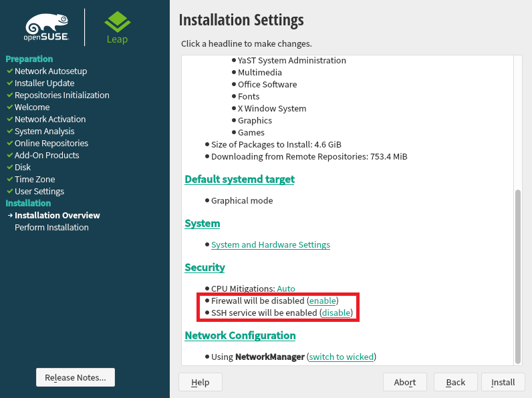532x398 pixels.
Task: Click the openSUSE chameleon logo
Action: pos(47,27)
